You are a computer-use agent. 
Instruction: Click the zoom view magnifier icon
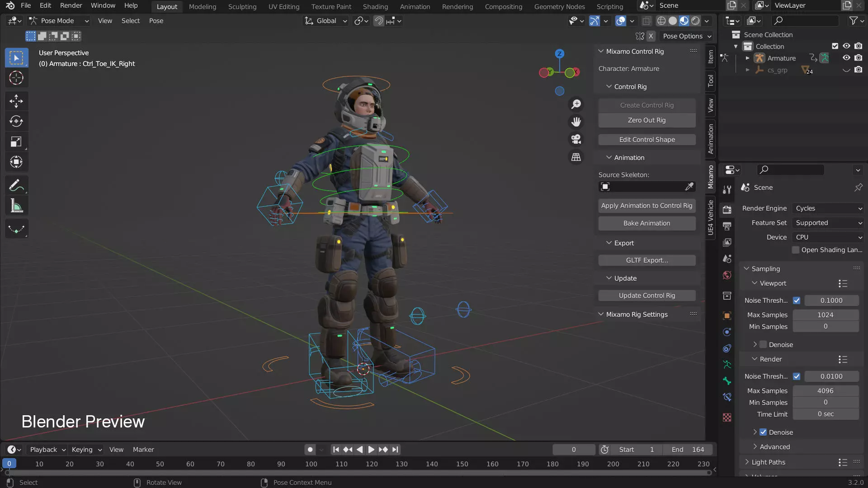click(x=576, y=104)
